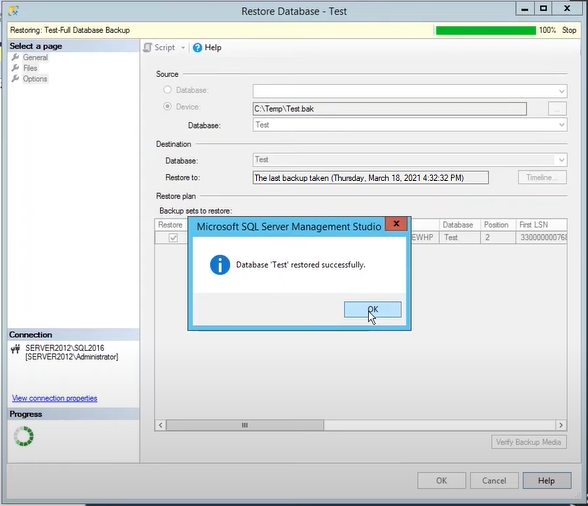588x506 pixels.
Task: Click the Cancel button
Action: coord(494,480)
